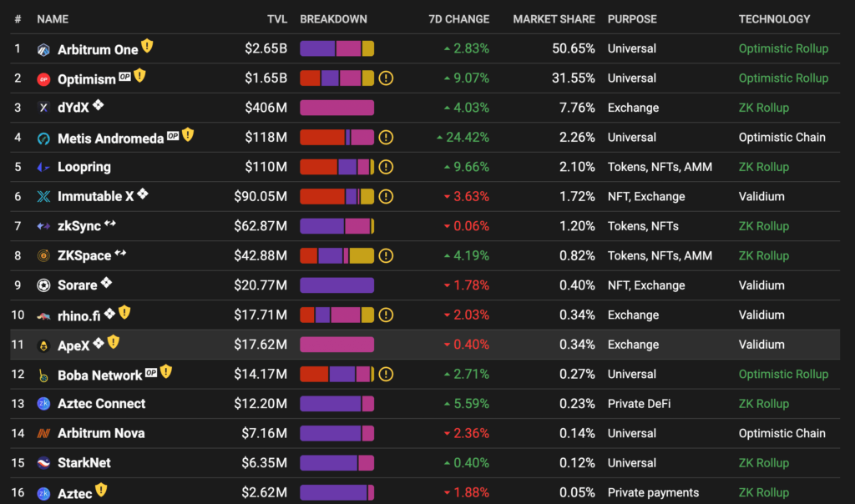Image resolution: width=855 pixels, height=504 pixels.
Task: Click the Metis Andromeda logo icon
Action: 43,139
